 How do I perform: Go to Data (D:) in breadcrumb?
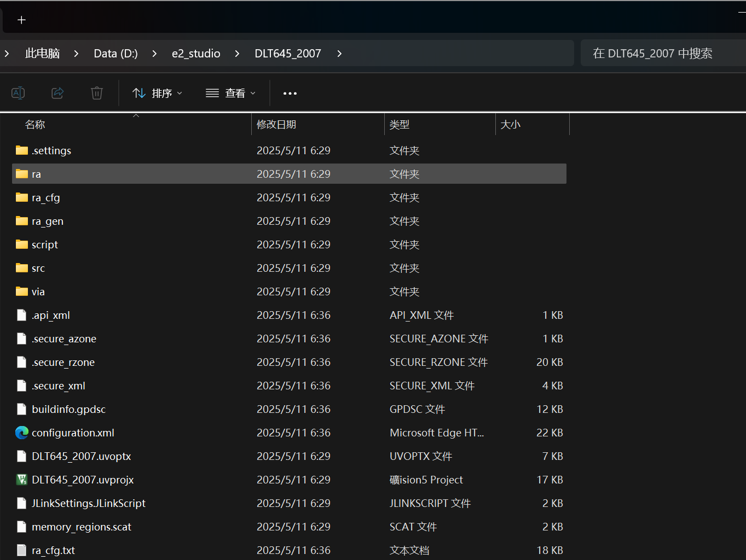click(115, 54)
